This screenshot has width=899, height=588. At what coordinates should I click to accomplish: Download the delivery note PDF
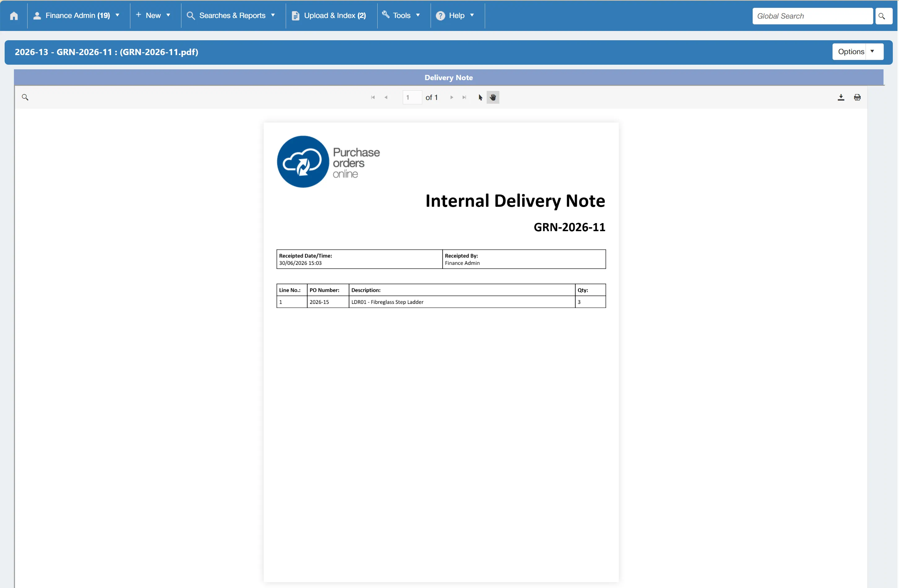pyautogui.click(x=841, y=97)
